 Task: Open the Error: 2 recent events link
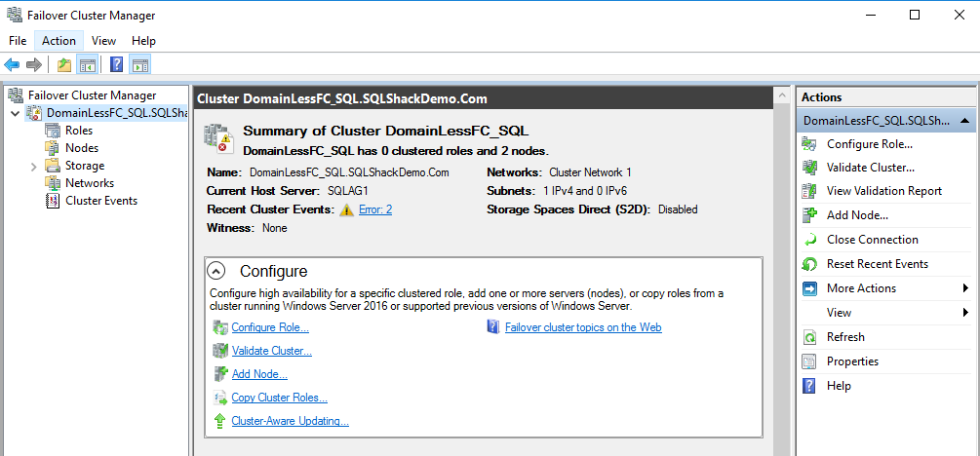[375, 209]
